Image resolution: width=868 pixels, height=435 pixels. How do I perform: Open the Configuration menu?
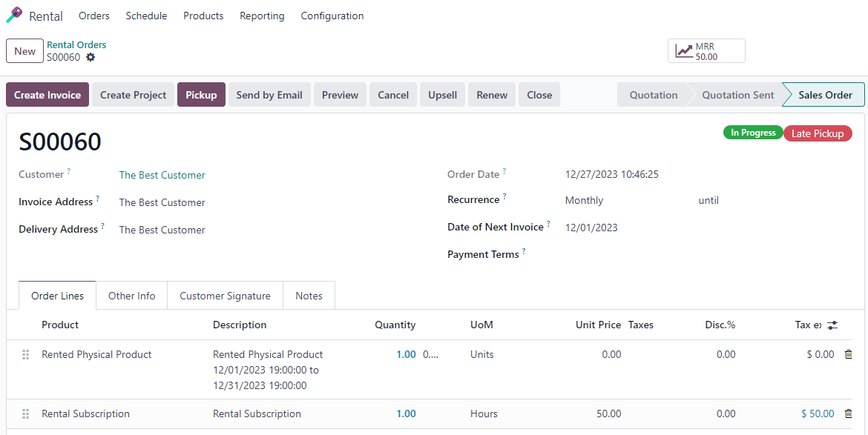[x=332, y=16]
